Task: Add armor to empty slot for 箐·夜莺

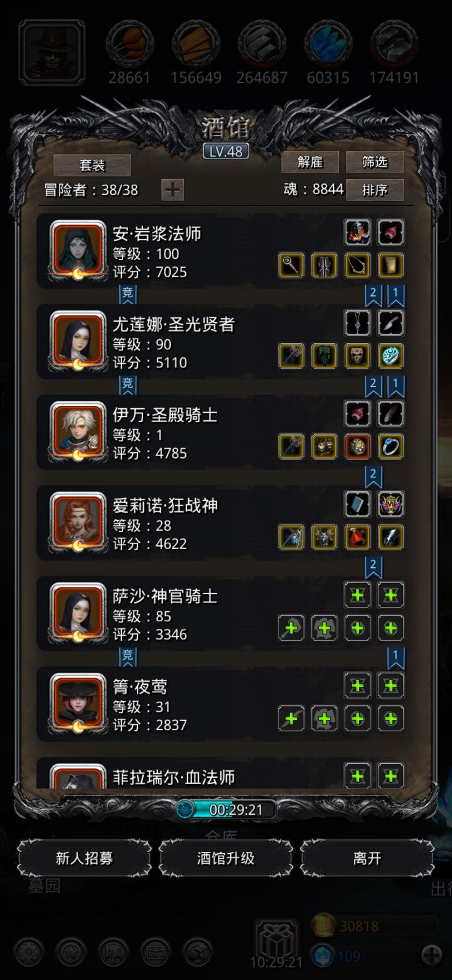Action: pos(325,718)
